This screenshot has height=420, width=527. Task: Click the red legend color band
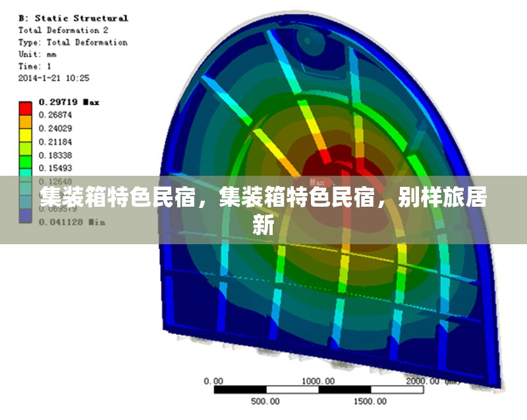(x=25, y=109)
